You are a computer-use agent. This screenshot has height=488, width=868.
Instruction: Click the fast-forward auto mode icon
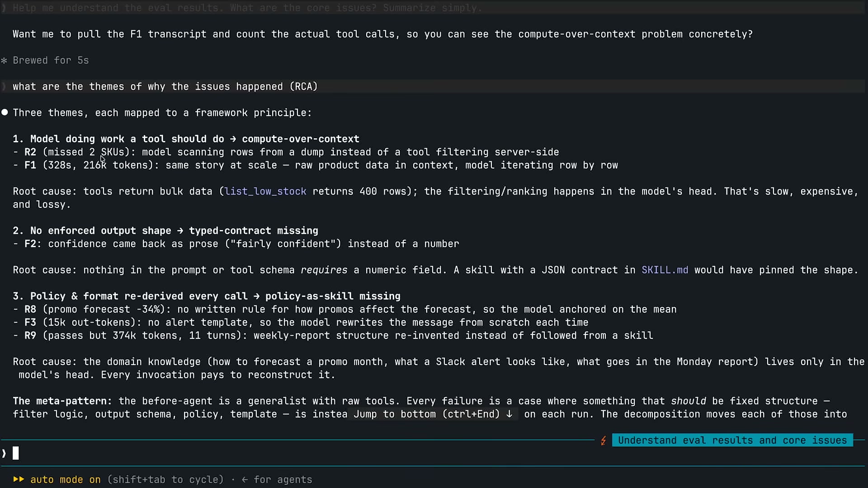(x=19, y=479)
